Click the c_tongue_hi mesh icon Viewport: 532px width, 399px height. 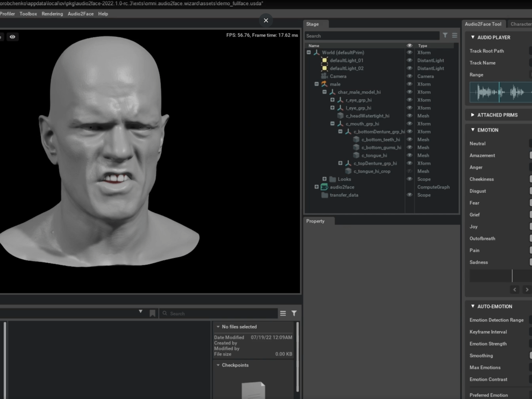tap(356, 155)
